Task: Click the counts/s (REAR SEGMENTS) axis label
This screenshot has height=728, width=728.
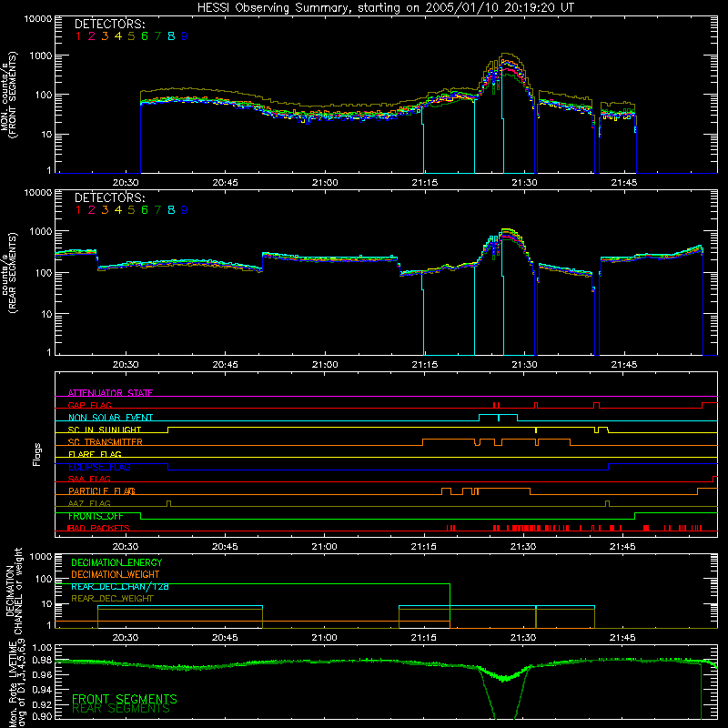Action: click(9, 272)
